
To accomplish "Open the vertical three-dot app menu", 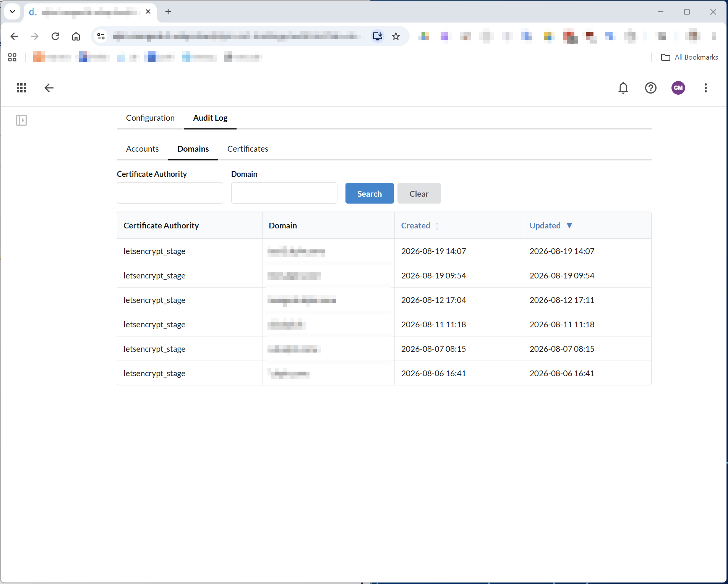I will pyautogui.click(x=706, y=88).
